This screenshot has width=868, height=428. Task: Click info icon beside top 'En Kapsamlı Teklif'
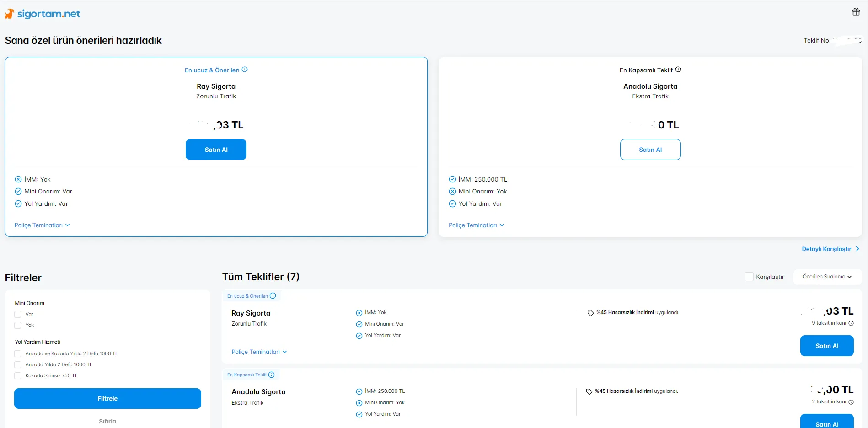click(678, 70)
